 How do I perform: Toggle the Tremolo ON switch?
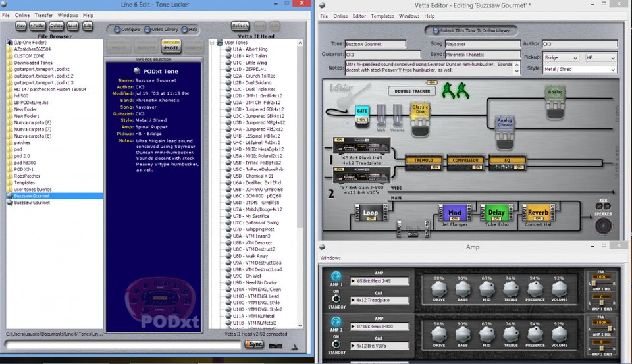435,167
